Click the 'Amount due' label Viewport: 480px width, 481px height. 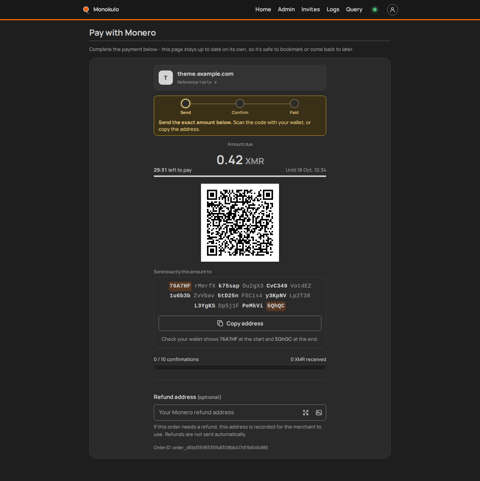(x=240, y=144)
